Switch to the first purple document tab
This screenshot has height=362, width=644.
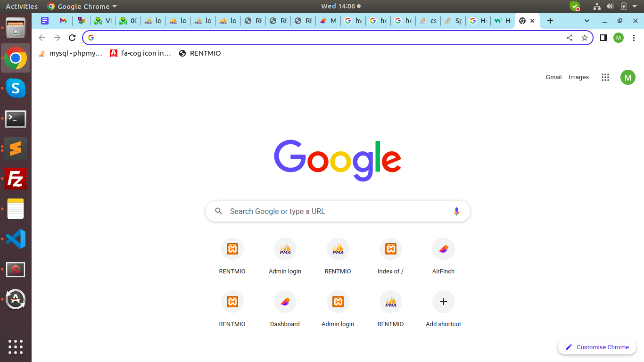45,21
